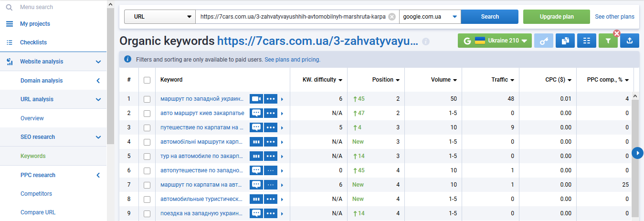
Task: Sort by KW. difficulty column
Action: coord(323,80)
